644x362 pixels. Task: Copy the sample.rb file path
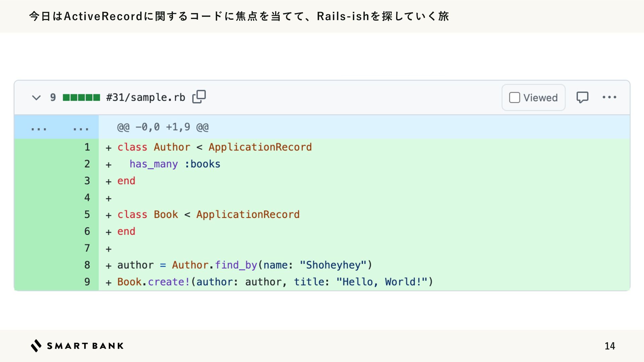199,97
